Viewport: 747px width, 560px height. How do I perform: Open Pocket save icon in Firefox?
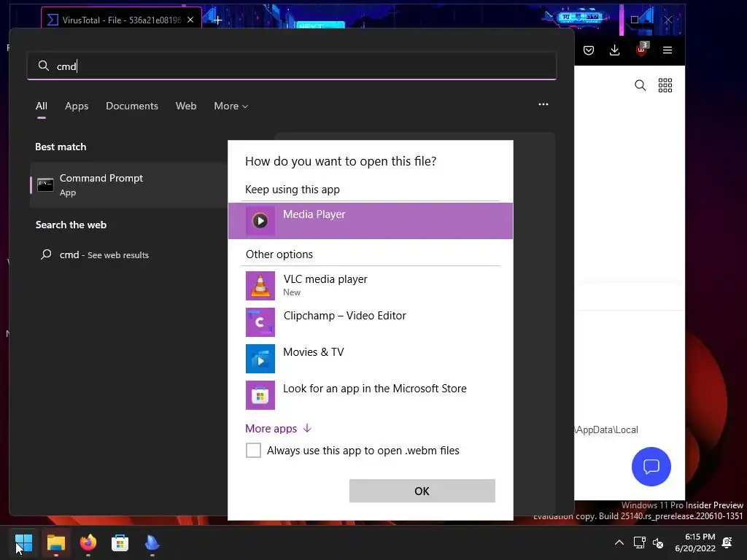[589, 50]
